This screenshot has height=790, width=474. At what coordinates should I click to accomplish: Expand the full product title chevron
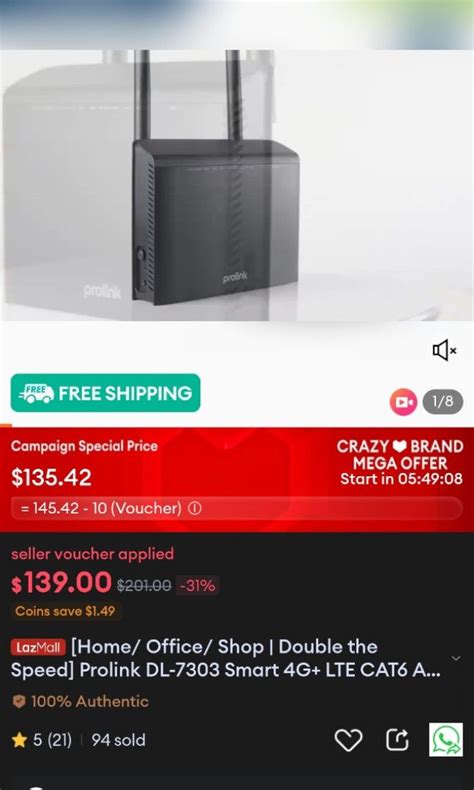pos(456,659)
